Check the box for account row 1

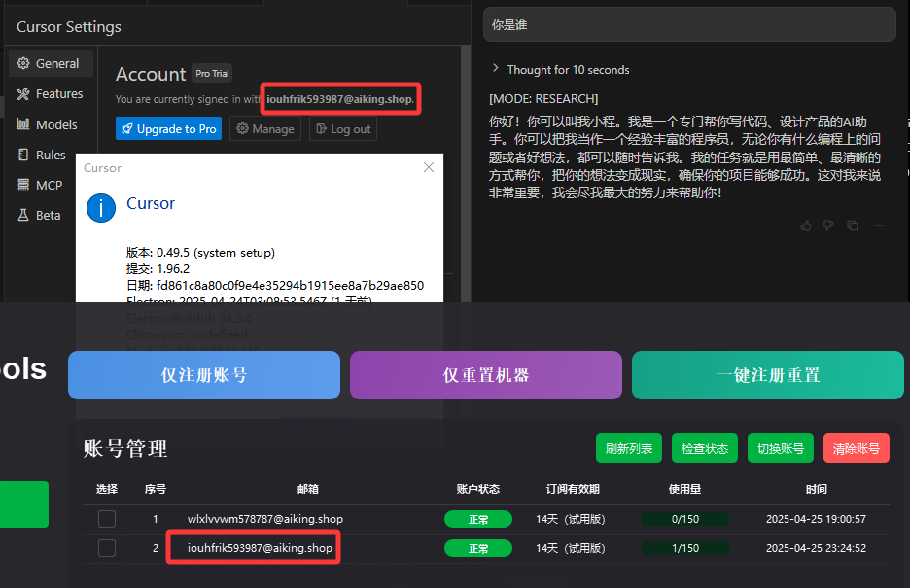click(107, 518)
